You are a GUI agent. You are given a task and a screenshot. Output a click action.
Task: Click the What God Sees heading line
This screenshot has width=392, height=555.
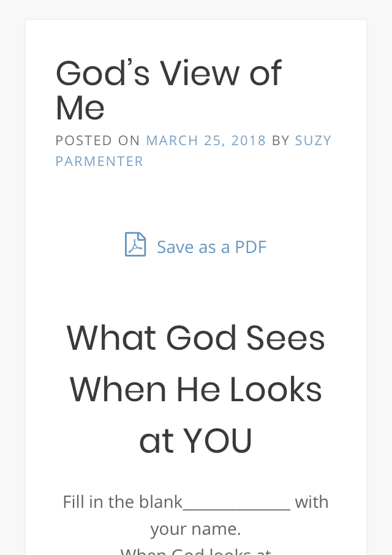[195, 338]
